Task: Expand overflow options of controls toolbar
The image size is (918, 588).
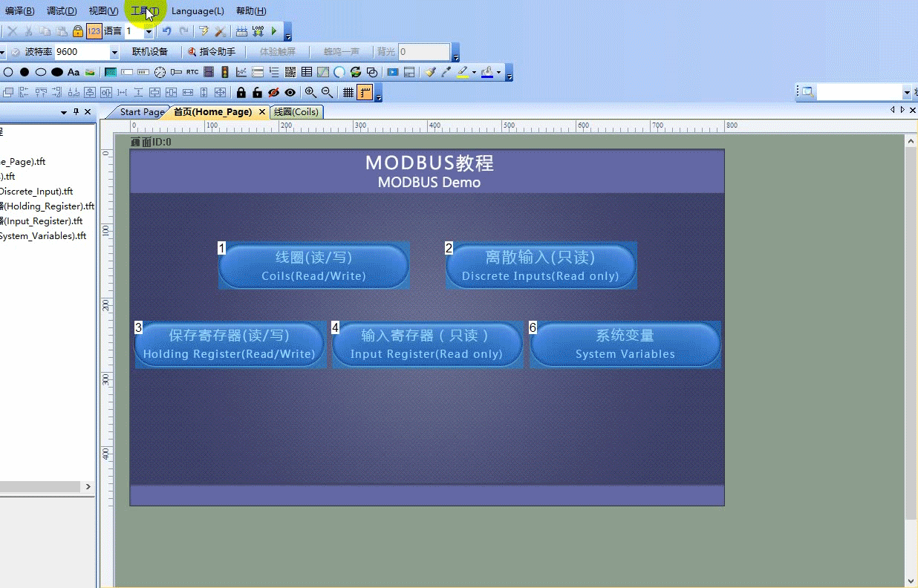Action: pos(509,73)
